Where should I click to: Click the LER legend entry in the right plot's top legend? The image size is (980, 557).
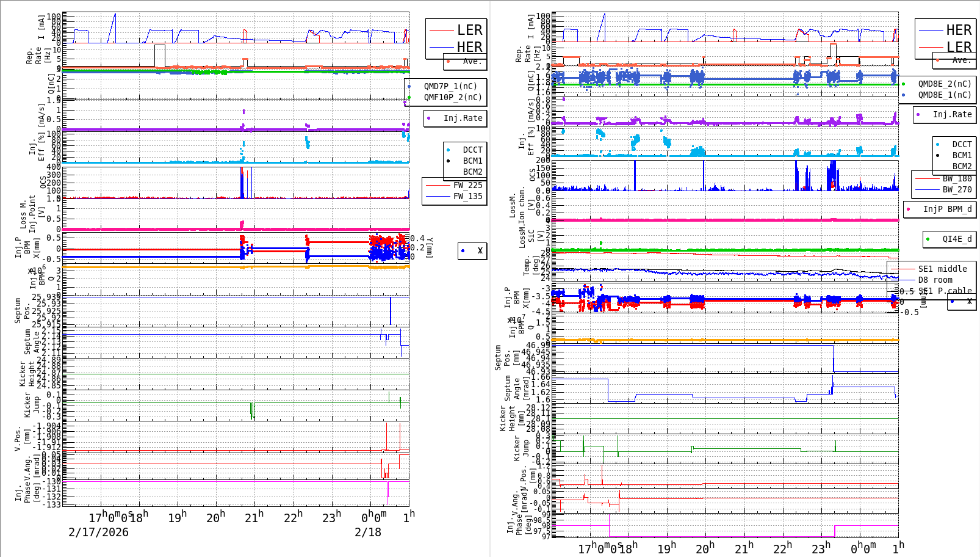pyautogui.click(x=959, y=47)
